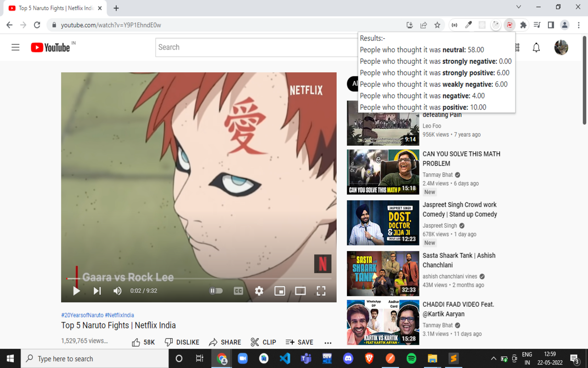Open the React developer tools extension icon

(482, 25)
